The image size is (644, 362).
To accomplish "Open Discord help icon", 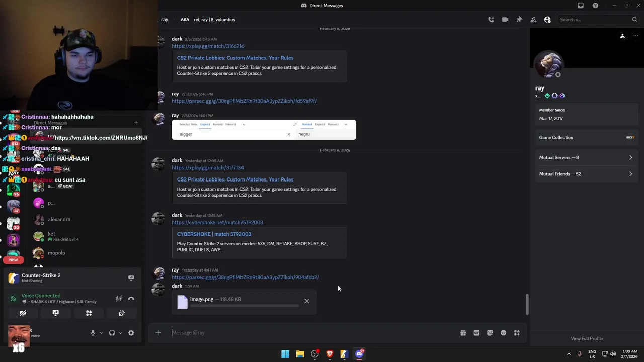I will [596, 6].
